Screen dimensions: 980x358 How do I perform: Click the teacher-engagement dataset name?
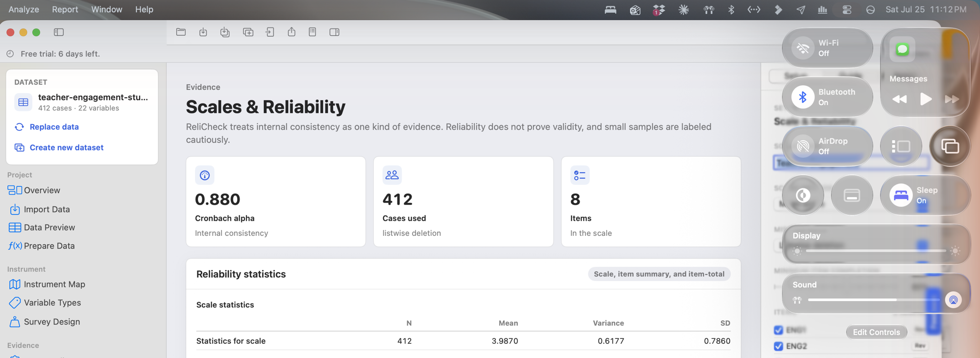pos(93,97)
